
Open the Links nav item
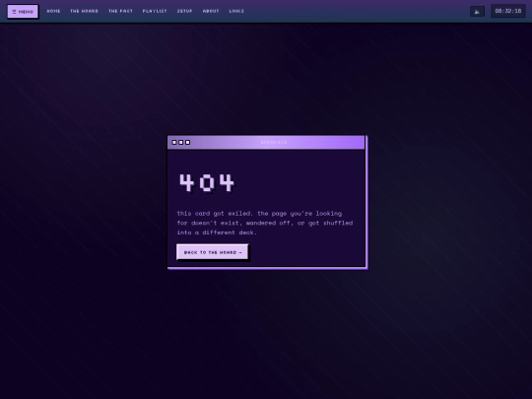click(x=236, y=11)
